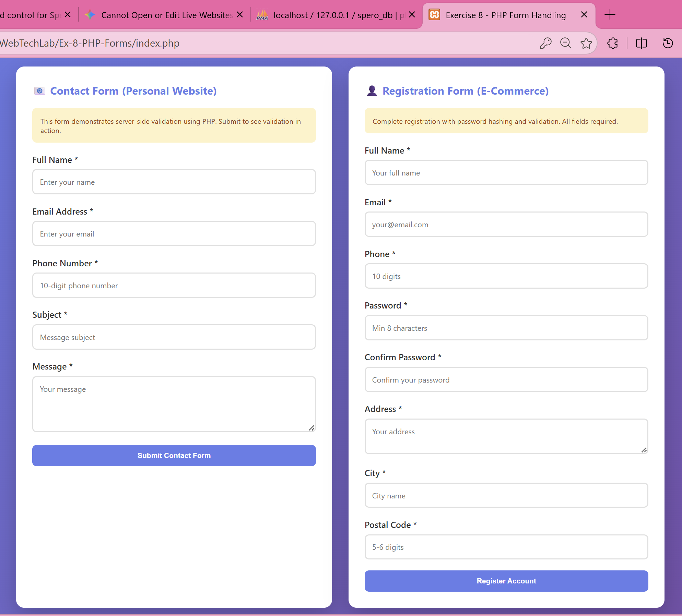Close the localhost phpMyAdmin tab

point(411,15)
